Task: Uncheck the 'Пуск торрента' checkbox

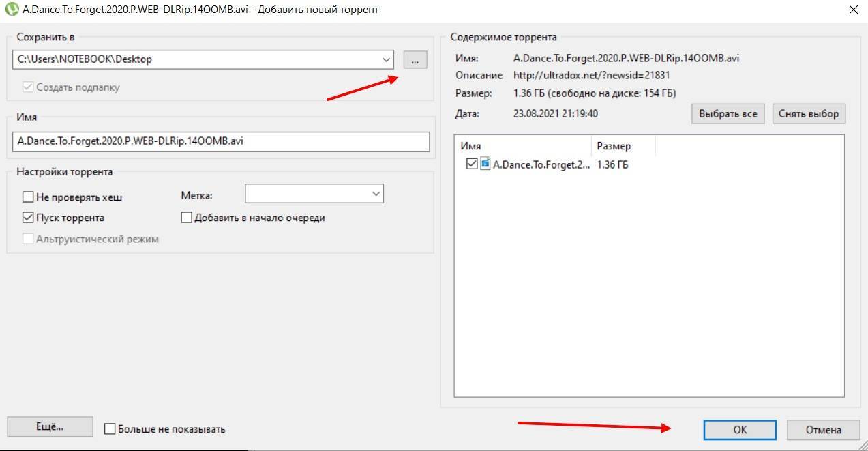Action: 28,218
